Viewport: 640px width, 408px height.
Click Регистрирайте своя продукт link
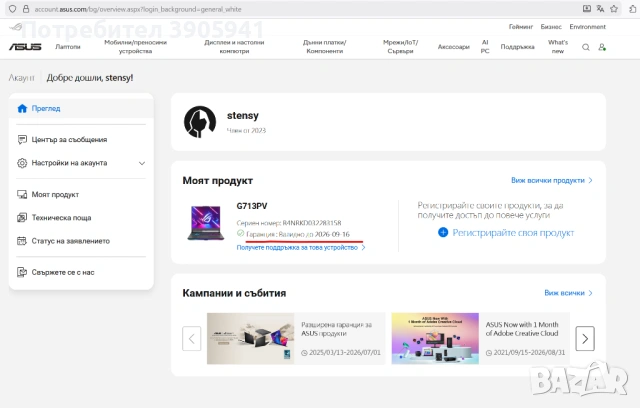505,232
